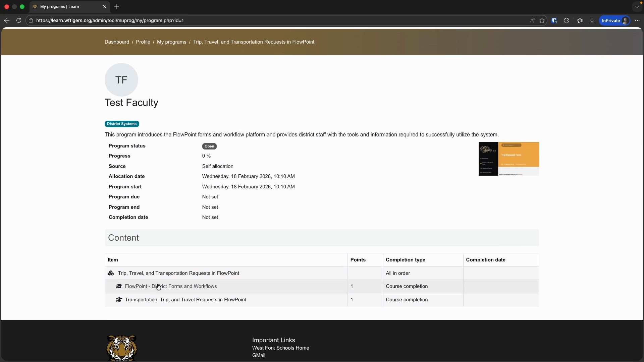Screen dimensions: 644x362
Task: Open the downloads arrow icon
Action: point(592,20)
